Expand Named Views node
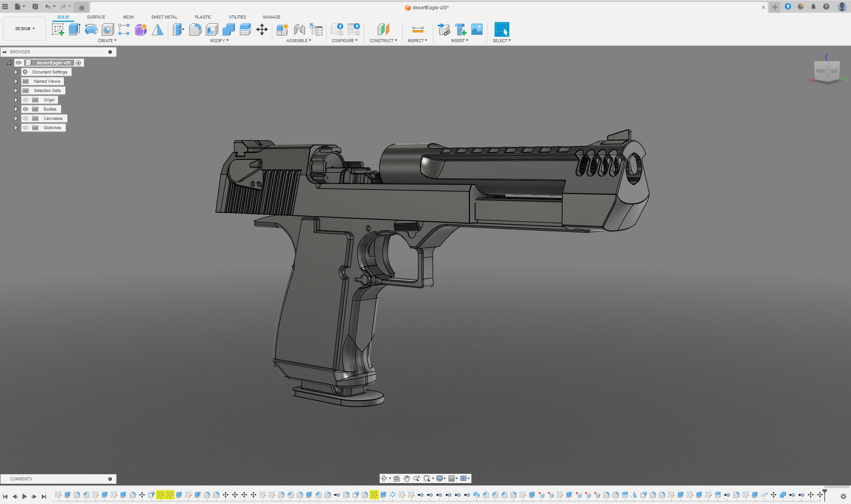The height and width of the screenshot is (504, 851). (x=16, y=81)
